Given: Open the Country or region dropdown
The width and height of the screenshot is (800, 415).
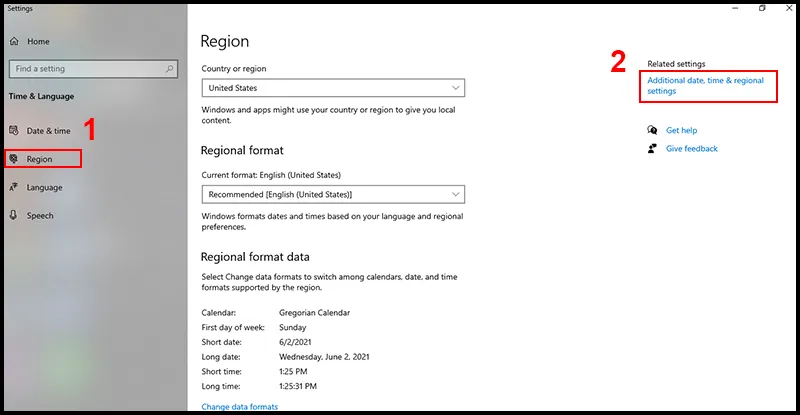Looking at the screenshot, I should [x=332, y=88].
